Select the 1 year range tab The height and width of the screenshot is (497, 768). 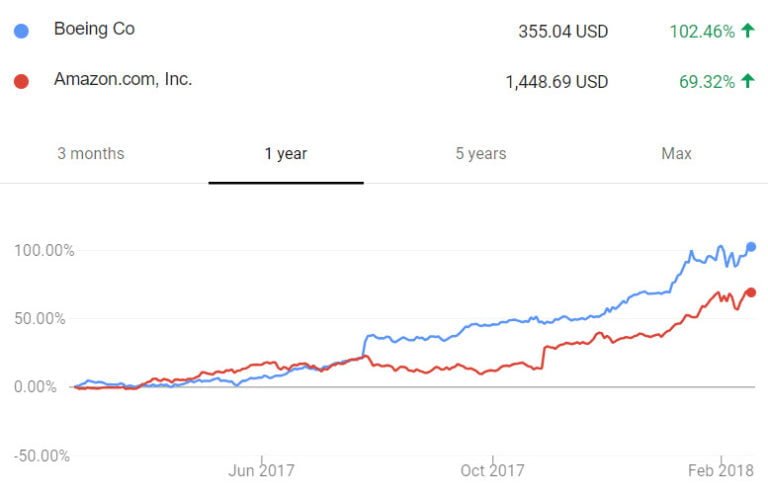(x=286, y=154)
